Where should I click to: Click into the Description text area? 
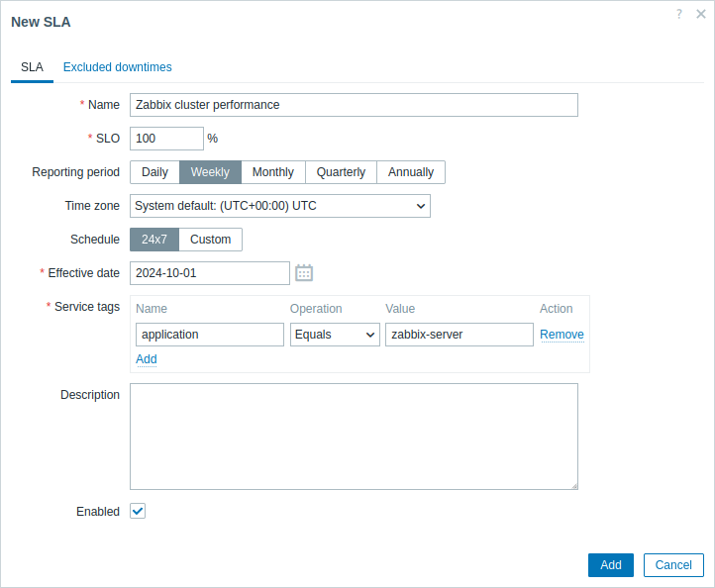pos(354,437)
